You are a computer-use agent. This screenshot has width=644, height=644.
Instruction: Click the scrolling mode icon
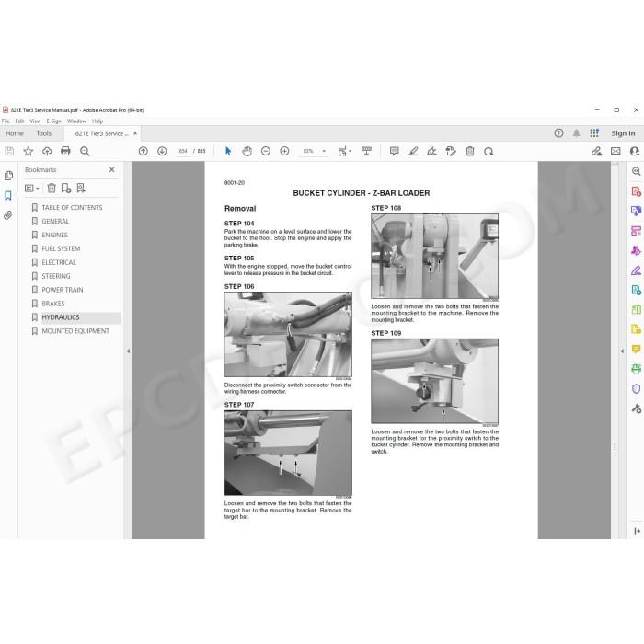[366, 151]
